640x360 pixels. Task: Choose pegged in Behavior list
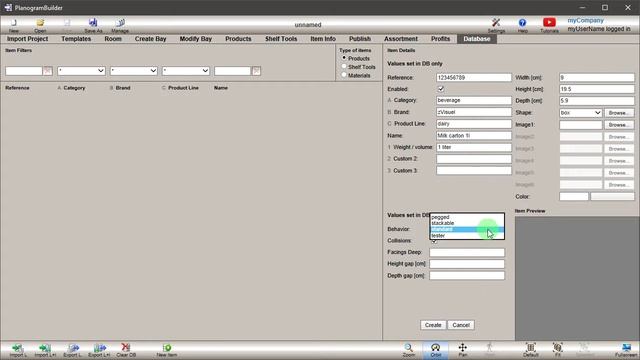pos(467,217)
